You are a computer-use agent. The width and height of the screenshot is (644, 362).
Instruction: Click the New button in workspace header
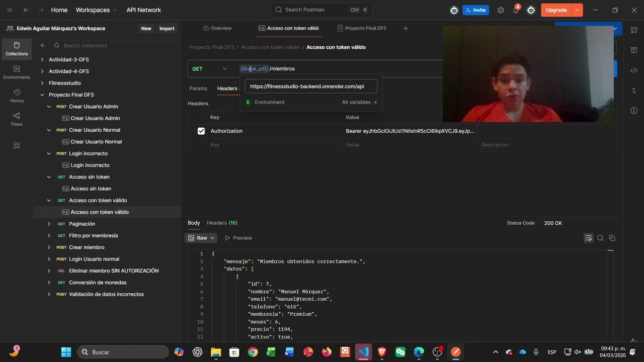[x=146, y=29]
